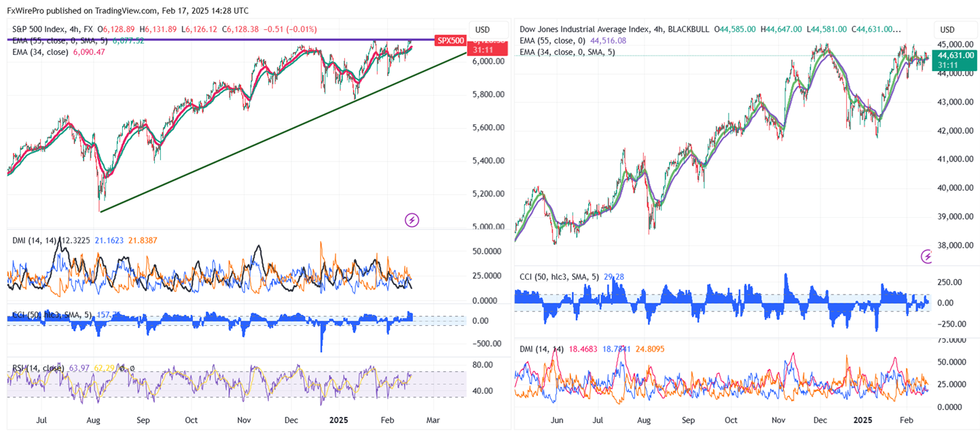Click the 40,000.00 price level on Dow axis
The width and height of the screenshot is (980, 431).
click(954, 188)
